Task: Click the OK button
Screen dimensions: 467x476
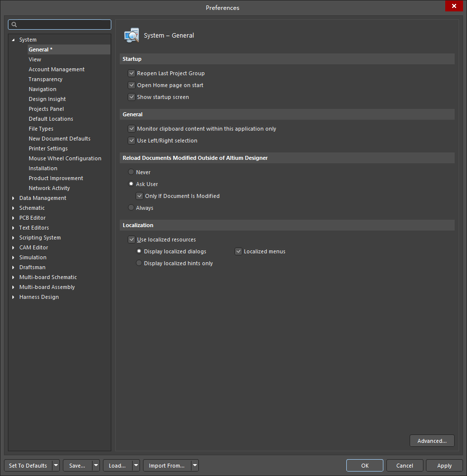Action: click(365, 466)
